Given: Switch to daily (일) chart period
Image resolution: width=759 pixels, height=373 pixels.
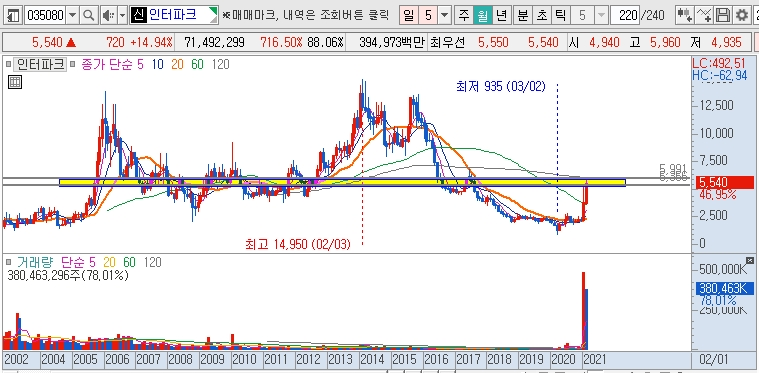Looking at the screenshot, I should (x=408, y=16).
